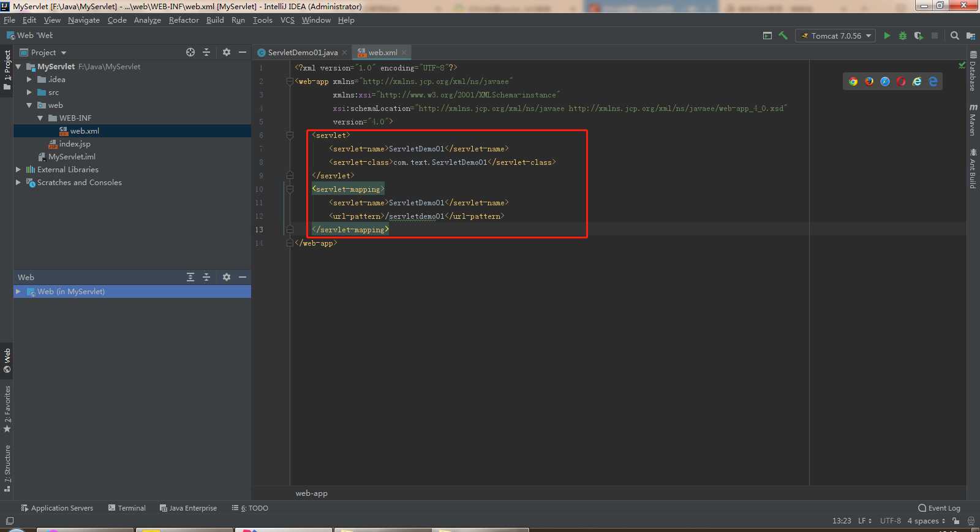The width and height of the screenshot is (980, 532).
Task: Open Ant Build side panel
Action: click(973, 168)
